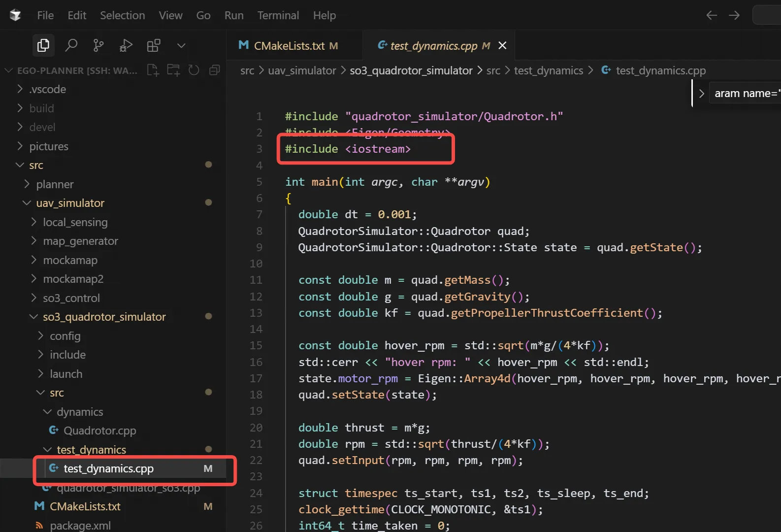Collapse all folders in explorer
The width and height of the screenshot is (781, 532).
(x=214, y=70)
